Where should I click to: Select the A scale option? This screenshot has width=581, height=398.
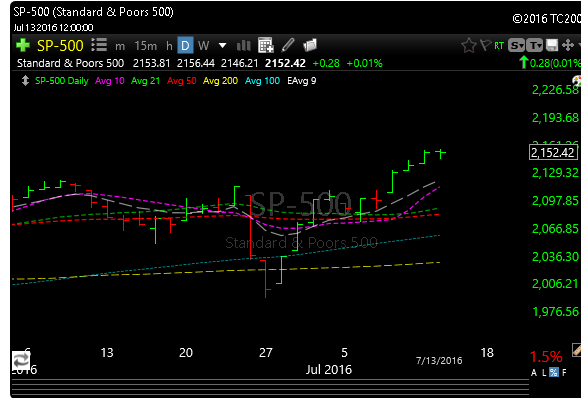click(x=534, y=373)
